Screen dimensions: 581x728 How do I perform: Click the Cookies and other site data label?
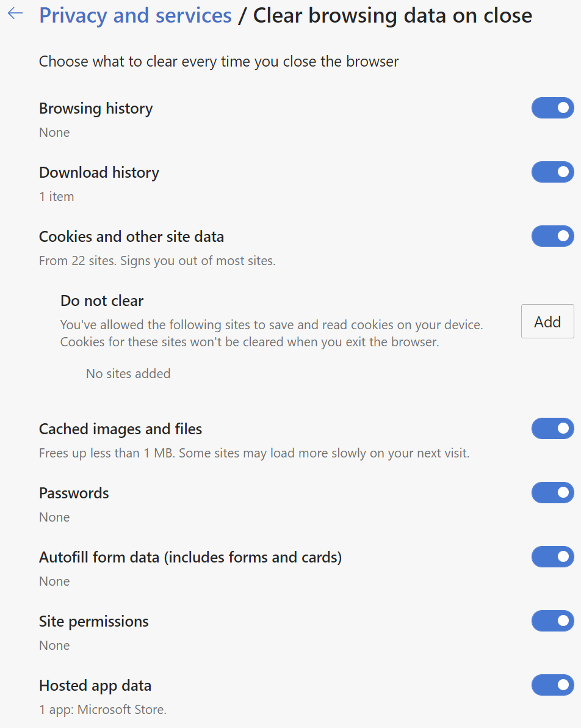click(x=131, y=237)
